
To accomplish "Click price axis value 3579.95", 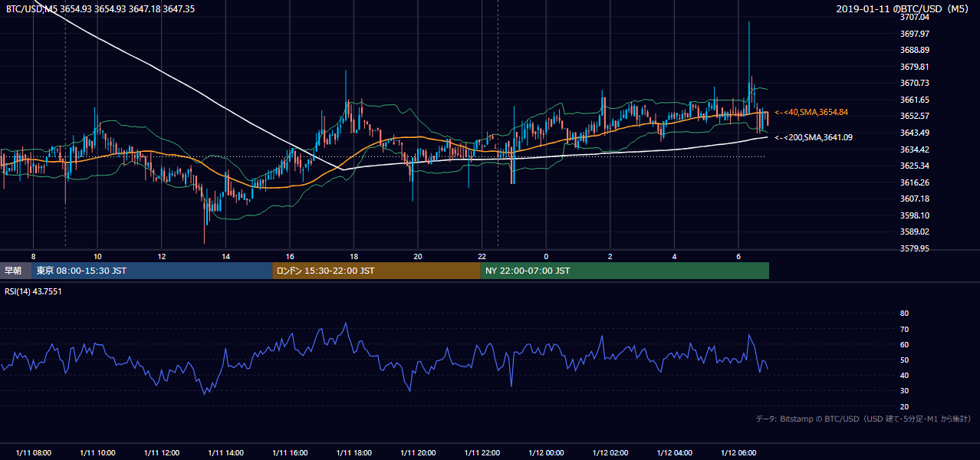I will (915, 248).
